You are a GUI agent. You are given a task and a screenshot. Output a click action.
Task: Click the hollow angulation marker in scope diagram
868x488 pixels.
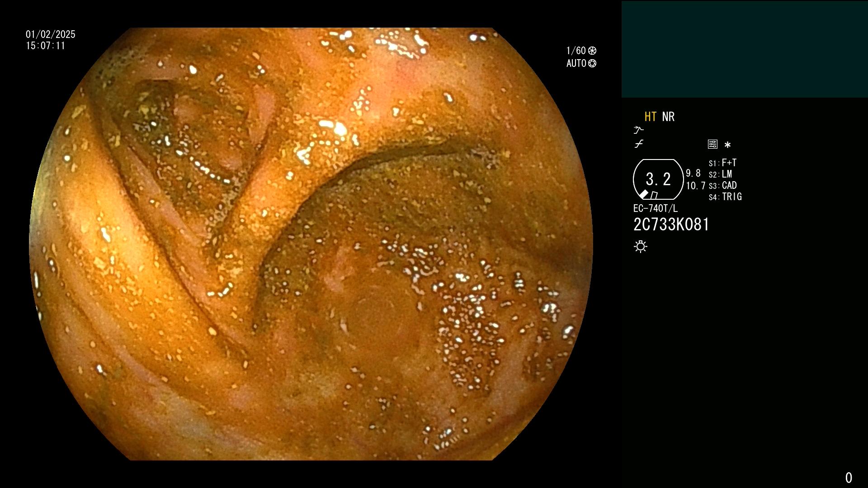pyautogui.click(x=654, y=195)
